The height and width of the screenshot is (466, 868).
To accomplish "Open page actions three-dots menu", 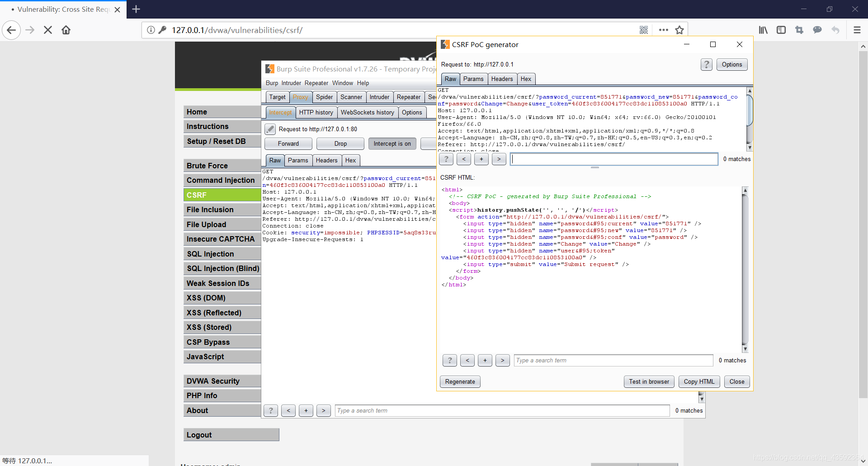I will coord(663,30).
